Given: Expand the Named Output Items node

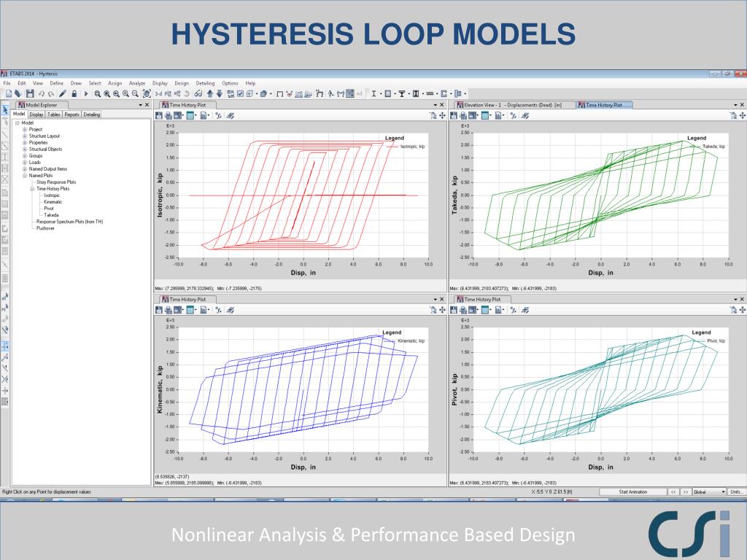Looking at the screenshot, I should tap(25, 169).
